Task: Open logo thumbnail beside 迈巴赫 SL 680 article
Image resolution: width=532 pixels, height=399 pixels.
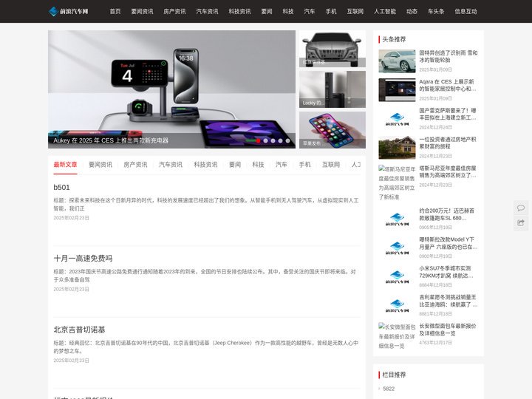Action: pyautogui.click(x=397, y=219)
